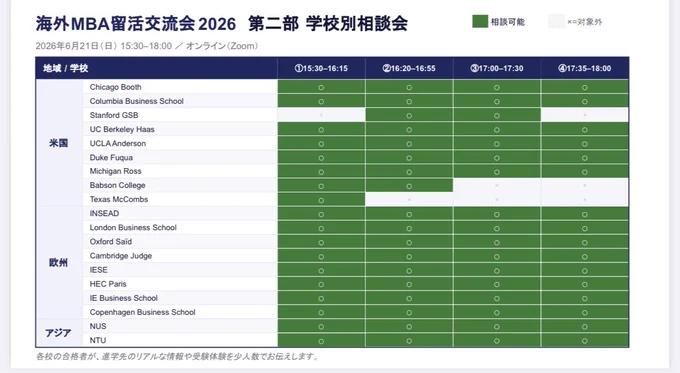Screen dimensions: 680x373
Task: Click the Oxford Saïd row label
Action: (111, 242)
